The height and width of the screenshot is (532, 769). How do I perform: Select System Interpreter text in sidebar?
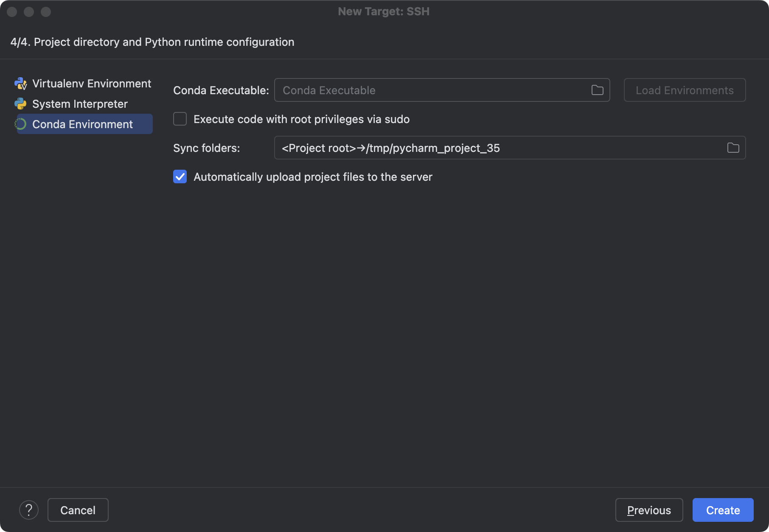click(80, 104)
